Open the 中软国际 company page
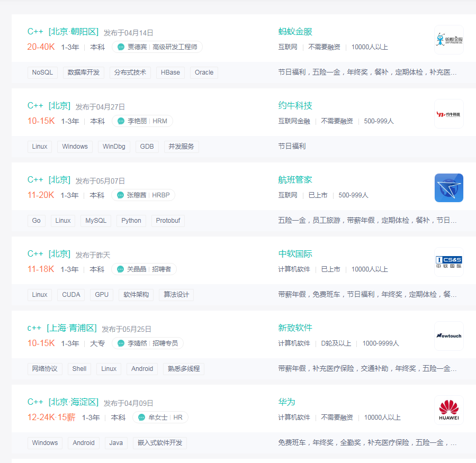 [x=295, y=253]
